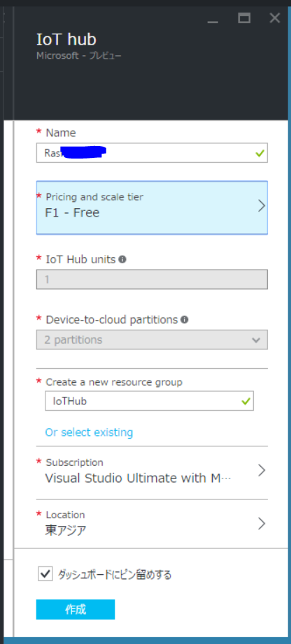Toggle the pin to dashboard checkbox

point(45,573)
